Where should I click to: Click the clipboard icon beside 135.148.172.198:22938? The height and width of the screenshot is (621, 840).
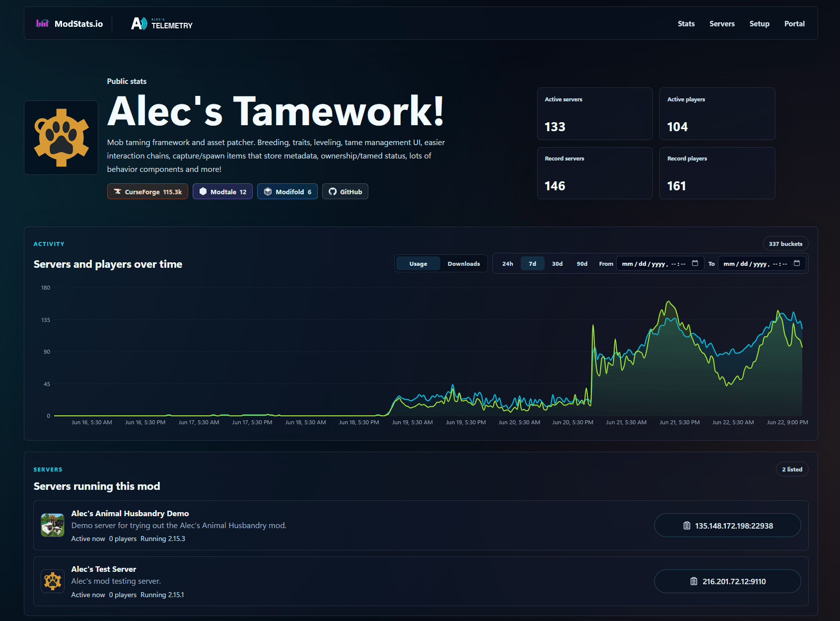[687, 526]
